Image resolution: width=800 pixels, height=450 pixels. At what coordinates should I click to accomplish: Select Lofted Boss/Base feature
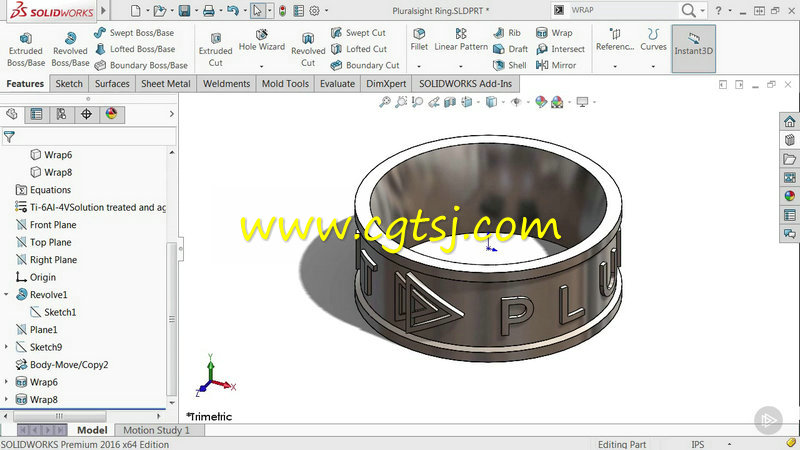(x=135, y=49)
